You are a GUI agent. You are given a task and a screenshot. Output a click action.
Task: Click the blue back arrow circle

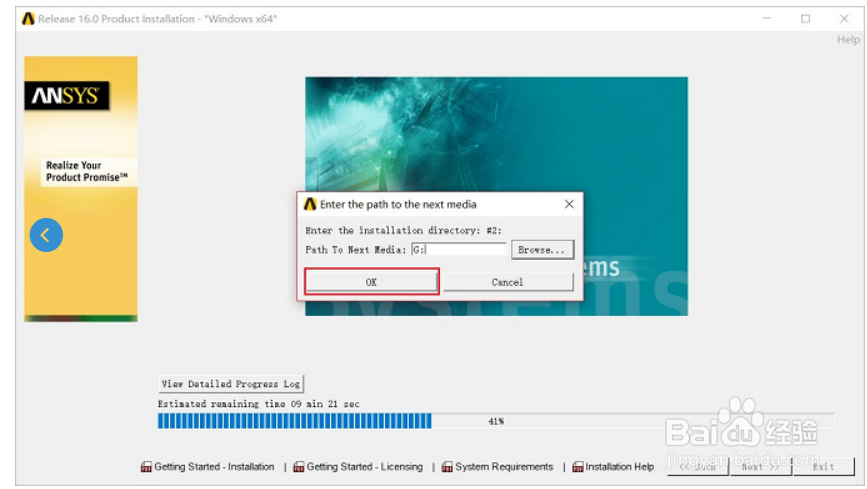[46, 235]
